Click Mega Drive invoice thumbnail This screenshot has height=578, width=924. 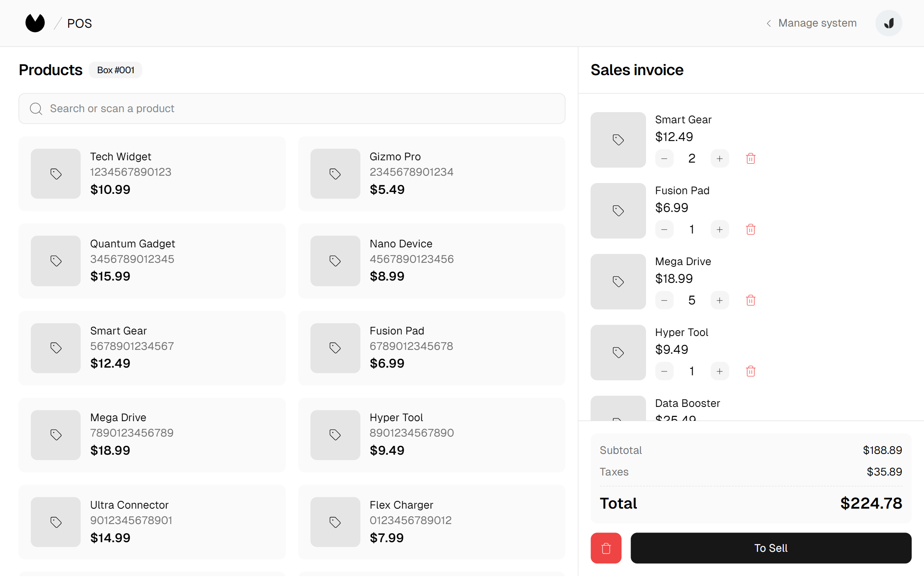618,282
